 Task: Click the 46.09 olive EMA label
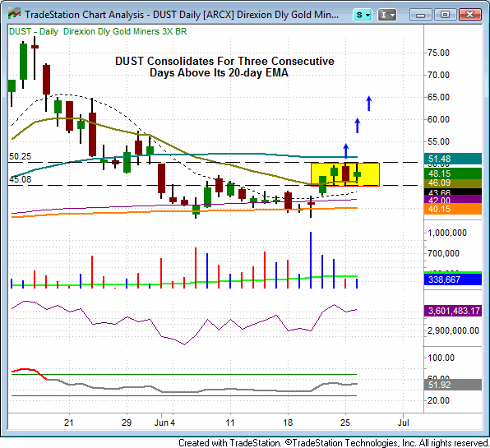453,183
